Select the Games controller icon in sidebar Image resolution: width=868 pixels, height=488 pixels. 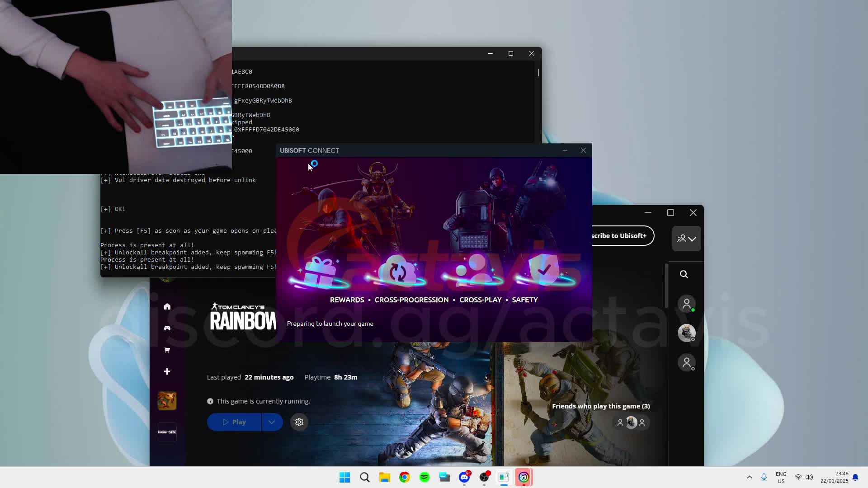click(167, 328)
